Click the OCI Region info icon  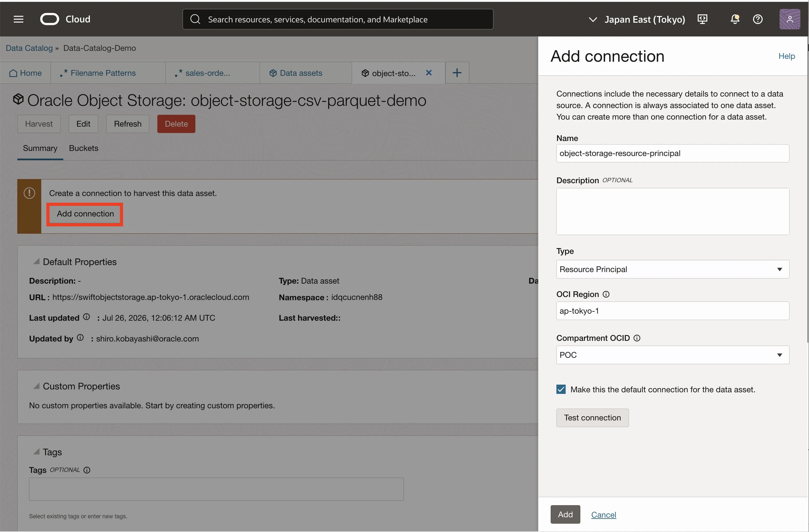click(606, 294)
